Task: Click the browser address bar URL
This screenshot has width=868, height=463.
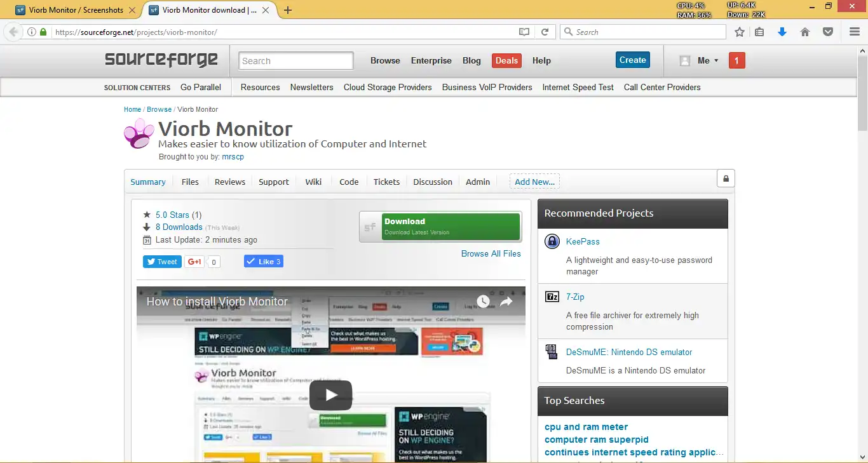Action: pos(136,32)
